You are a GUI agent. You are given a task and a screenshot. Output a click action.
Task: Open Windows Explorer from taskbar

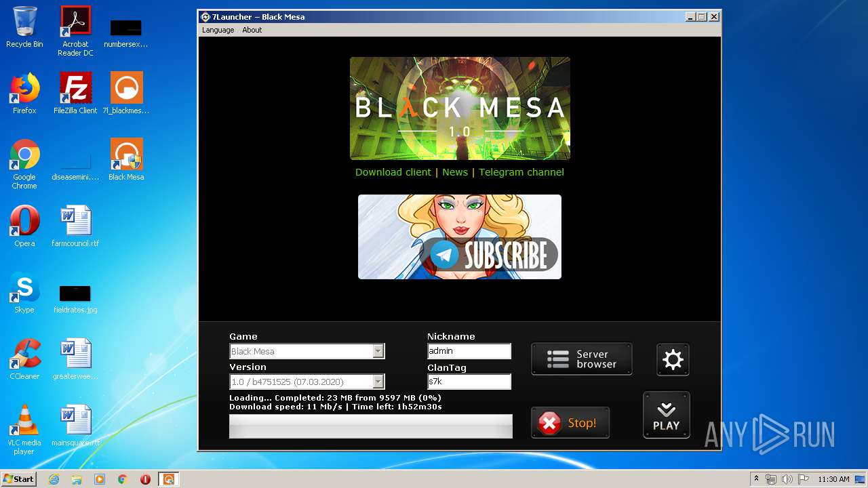(77, 479)
